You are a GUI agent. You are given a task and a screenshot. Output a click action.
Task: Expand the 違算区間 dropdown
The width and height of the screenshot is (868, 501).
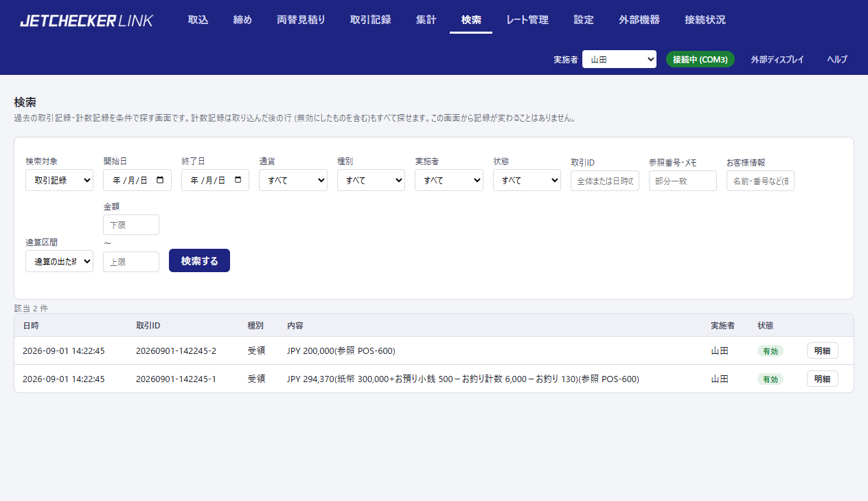[x=59, y=261]
